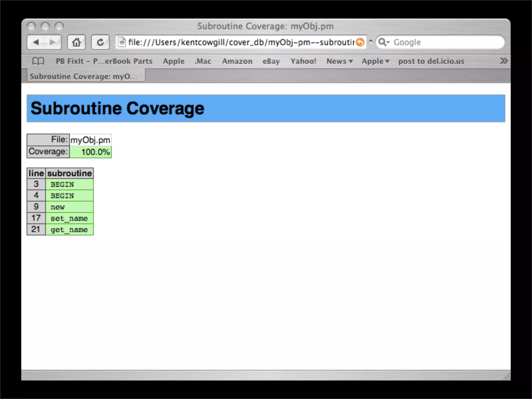Open the PB FixIt PowerBook Parts bookmark
Viewport: 532px width, 399px height.
[104, 61]
